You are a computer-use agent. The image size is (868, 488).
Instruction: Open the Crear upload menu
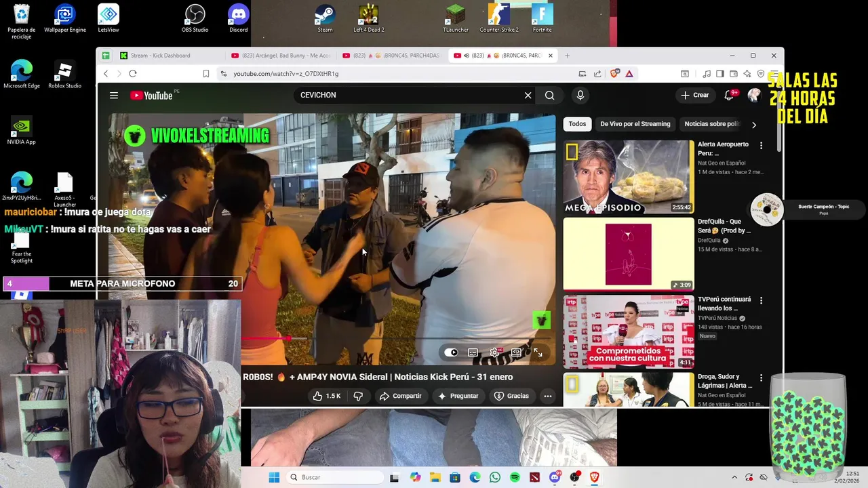click(x=695, y=96)
